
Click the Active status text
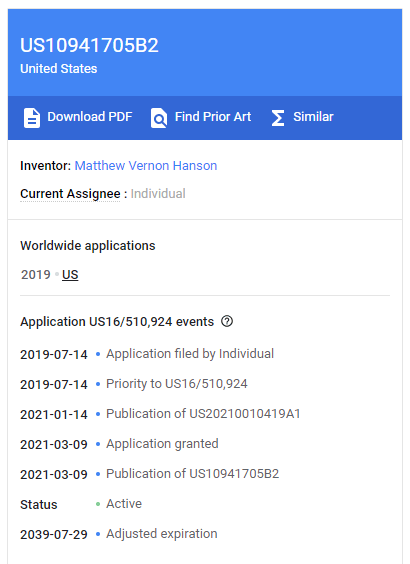pyautogui.click(x=124, y=504)
